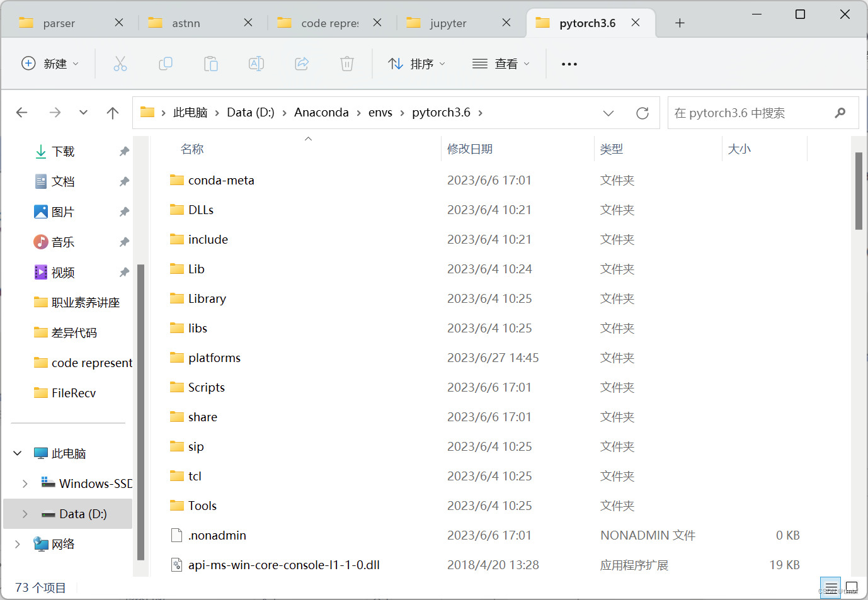Viewport: 868px width, 600px height.
Task: Click envs in the address breadcrumb
Action: click(x=380, y=113)
